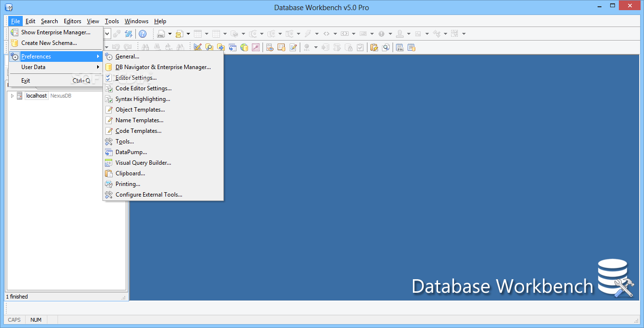
Task: Open DataPump preferences
Action: click(x=163, y=152)
